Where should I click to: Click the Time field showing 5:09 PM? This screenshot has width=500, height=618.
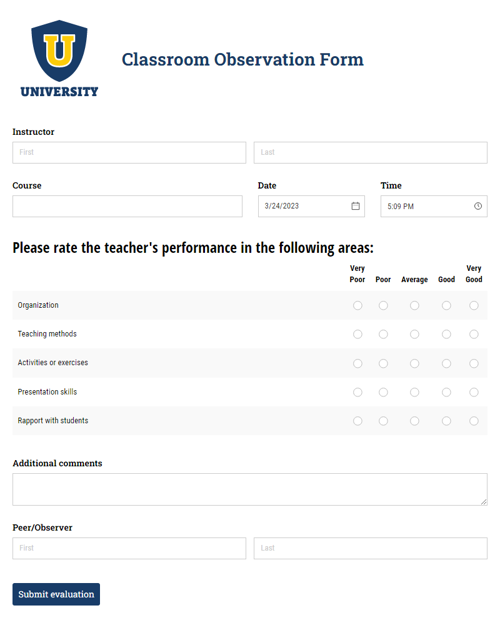click(x=434, y=206)
